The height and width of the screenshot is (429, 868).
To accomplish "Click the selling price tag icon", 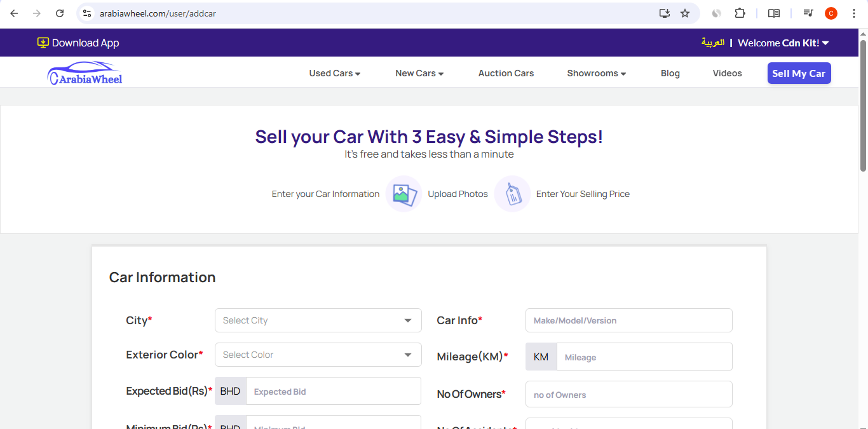I will tap(512, 194).
